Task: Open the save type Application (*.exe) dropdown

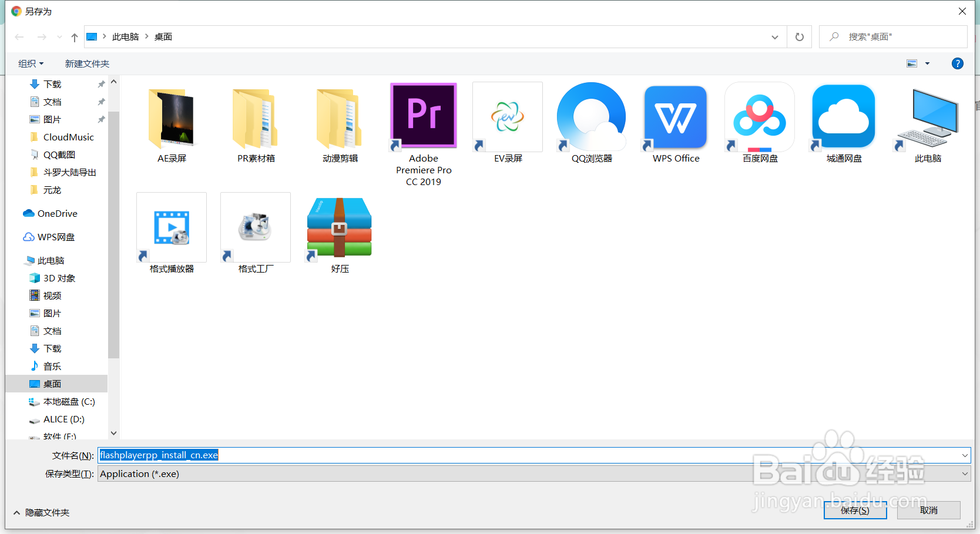Action: pyautogui.click(x=964, y=473)
